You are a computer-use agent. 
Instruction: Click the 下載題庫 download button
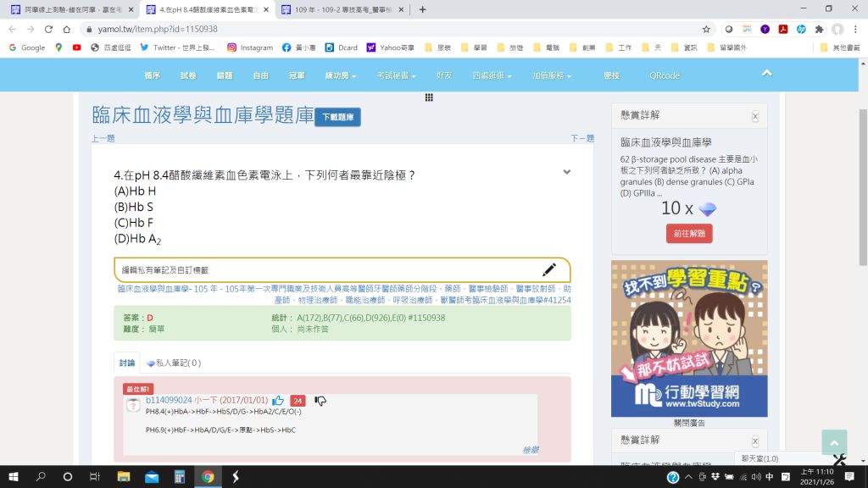click(x=338, y=118)
